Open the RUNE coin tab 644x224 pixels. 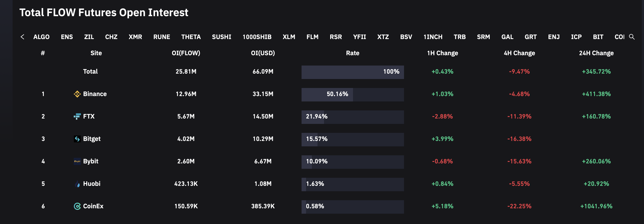(x=162, y=37)
